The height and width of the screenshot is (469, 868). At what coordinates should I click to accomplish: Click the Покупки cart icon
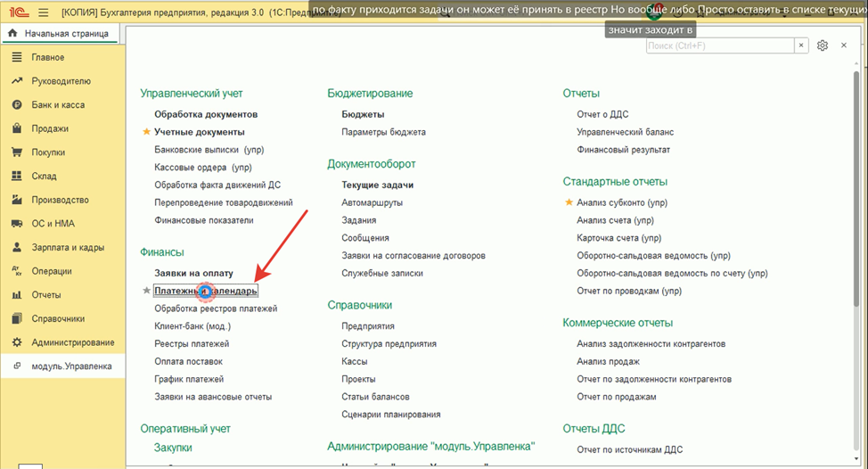pos(17,152)
